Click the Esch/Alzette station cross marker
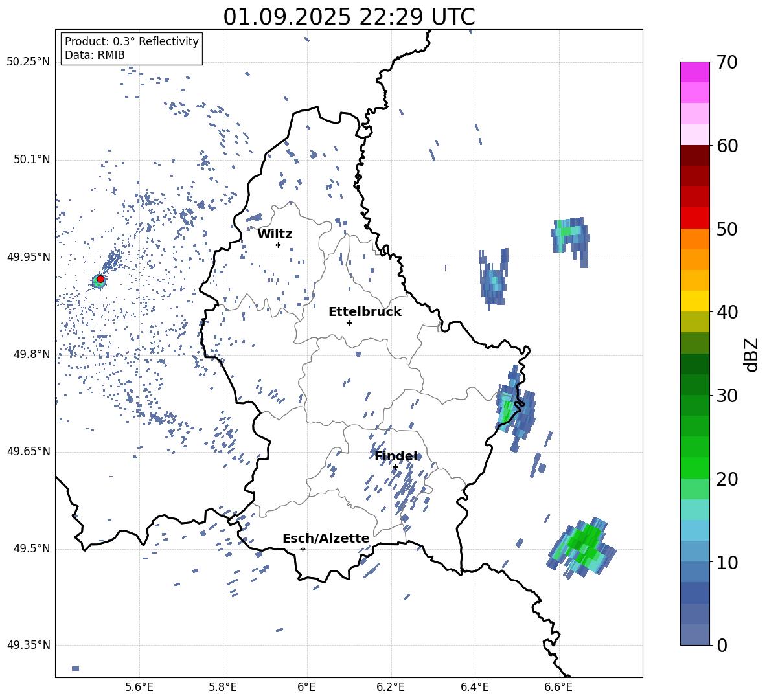This screenshot has height=700, width=767. tap(303, 549)
